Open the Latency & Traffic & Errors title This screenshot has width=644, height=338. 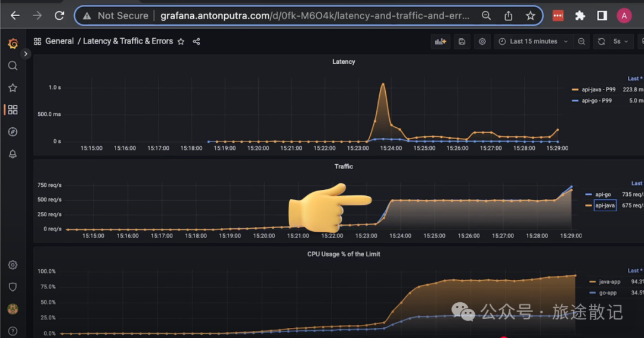[x=128, y=41]
